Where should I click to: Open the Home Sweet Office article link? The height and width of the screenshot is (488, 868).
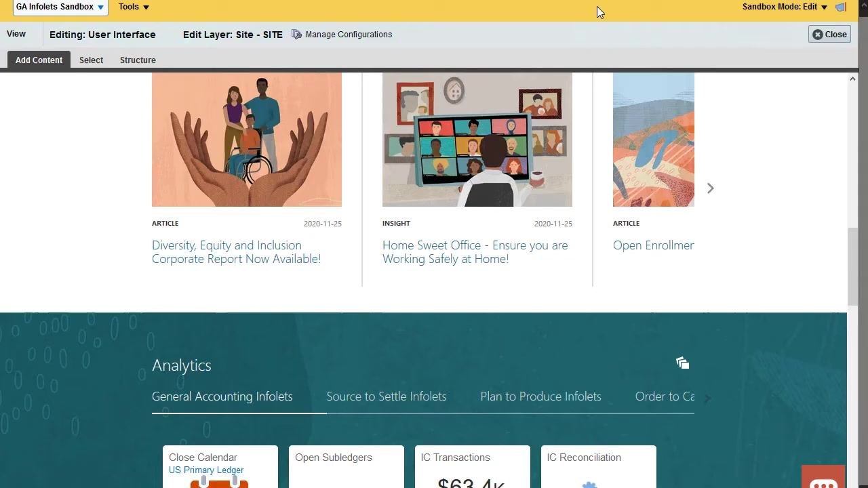pos(475,252)
